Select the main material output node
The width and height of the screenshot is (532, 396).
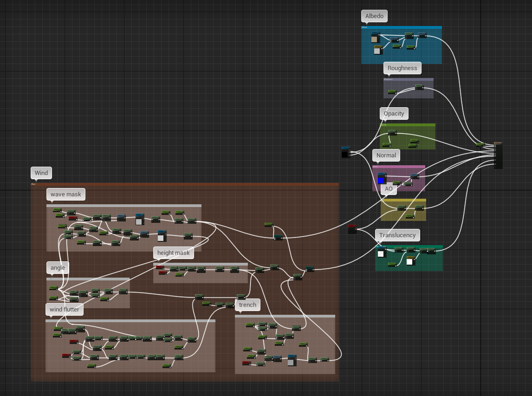tap(498, 155)
